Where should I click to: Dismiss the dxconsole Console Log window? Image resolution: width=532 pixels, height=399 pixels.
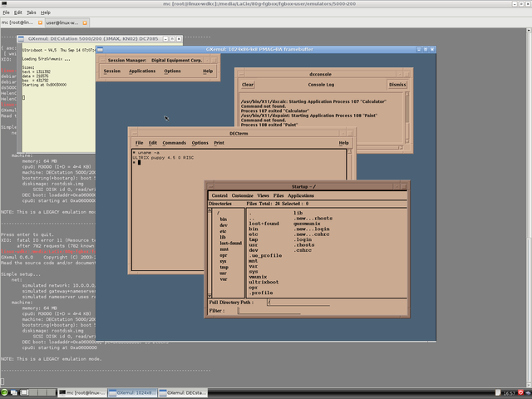pos(397,84)
